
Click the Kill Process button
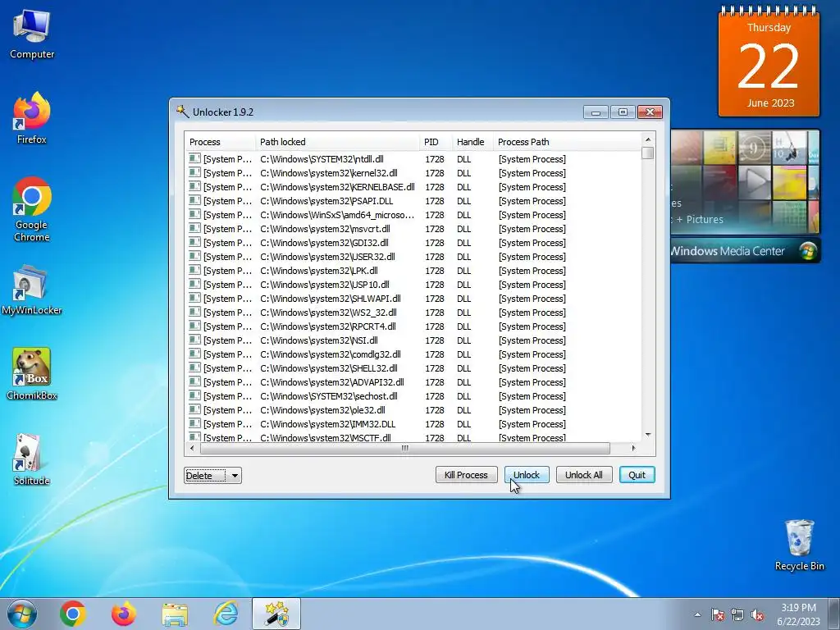tap(466, 475)
